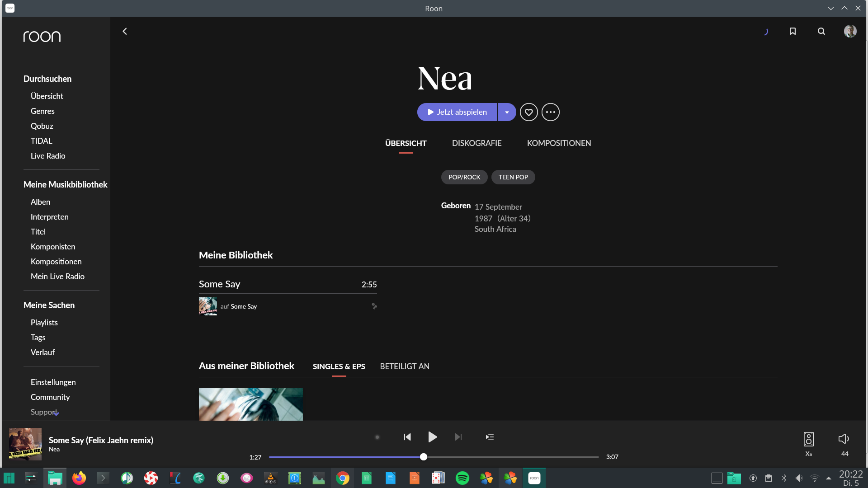
Task: Open now playing title Some Say (Felix Jaehn remix)
Action: [x=101, y=440]
